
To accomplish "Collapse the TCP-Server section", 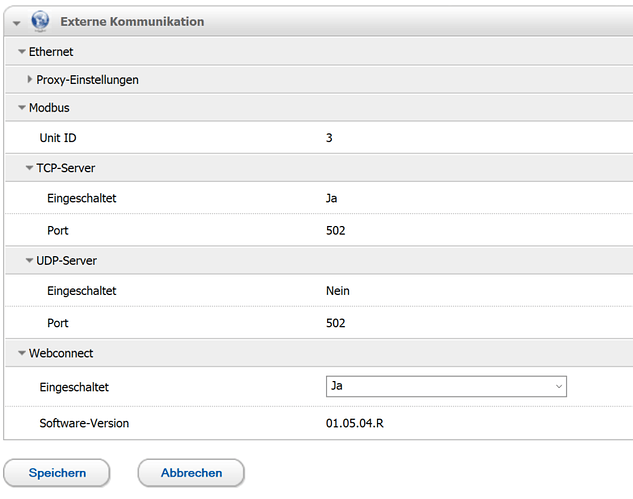I will pyautogui.click(x=29, y=168).
